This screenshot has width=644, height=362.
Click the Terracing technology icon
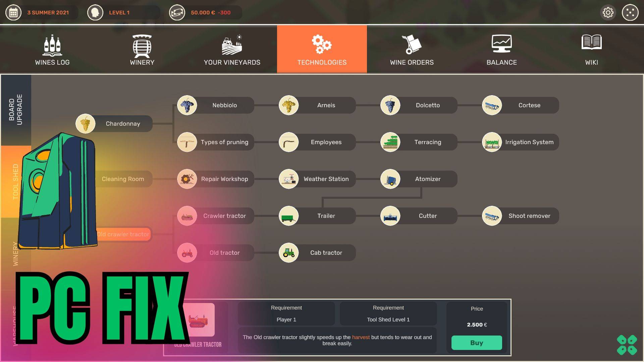(390, 142)
